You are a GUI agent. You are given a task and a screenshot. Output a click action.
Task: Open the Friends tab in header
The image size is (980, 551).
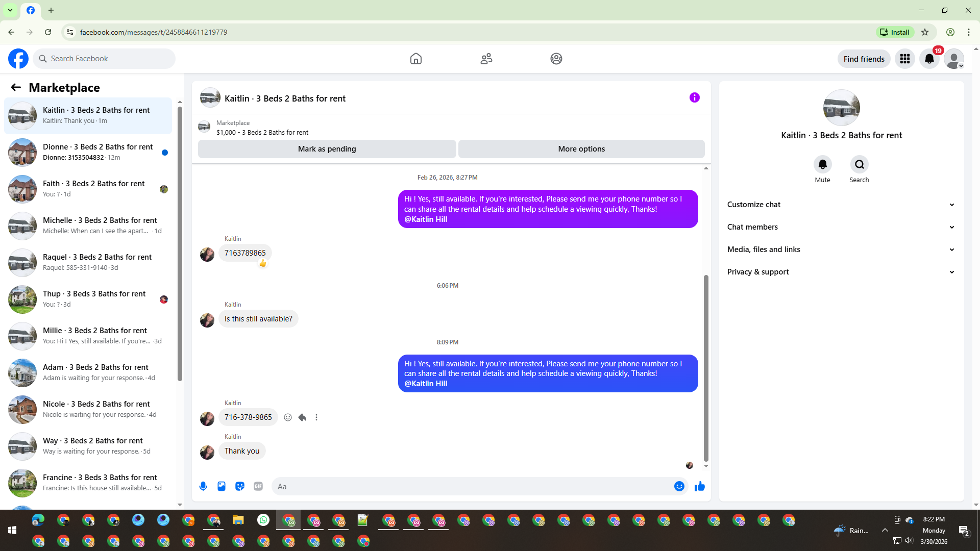pyautogui.click(x=486, y=59)
